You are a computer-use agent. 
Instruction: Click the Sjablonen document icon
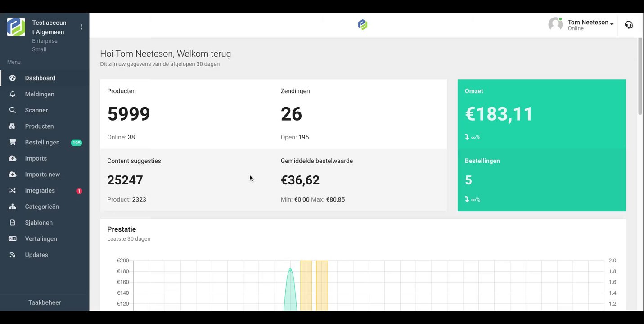coord(13,223)
